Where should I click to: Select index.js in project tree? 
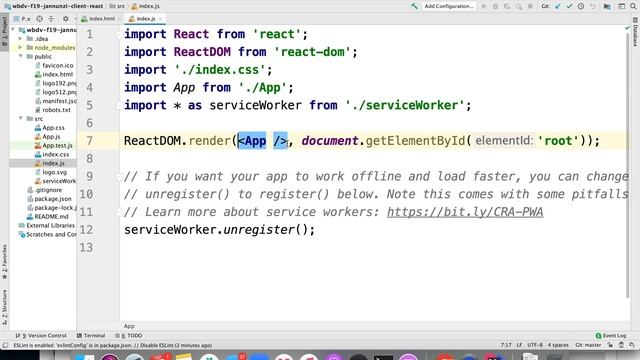pos(50,163)
